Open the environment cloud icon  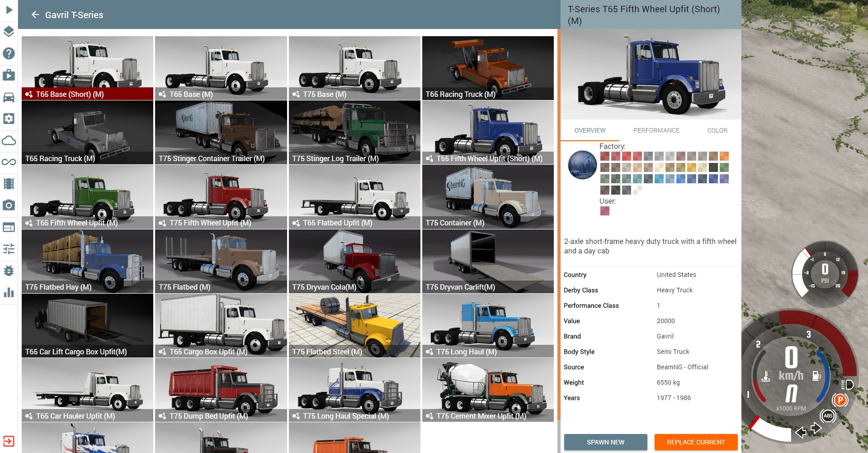click(x=9, y=140)
